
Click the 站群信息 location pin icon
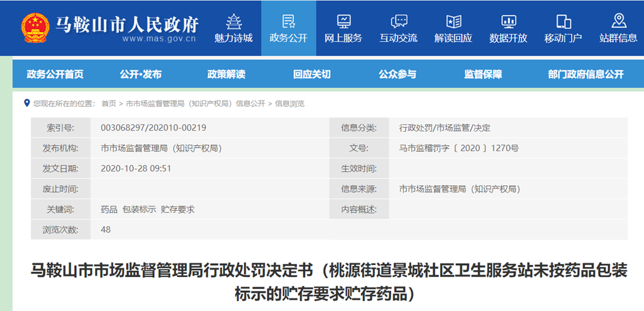click(618, 21)
